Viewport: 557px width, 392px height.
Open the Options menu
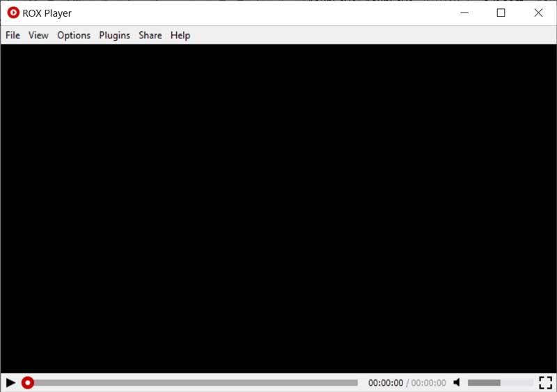pyautogui.click(x=74, y=36)
